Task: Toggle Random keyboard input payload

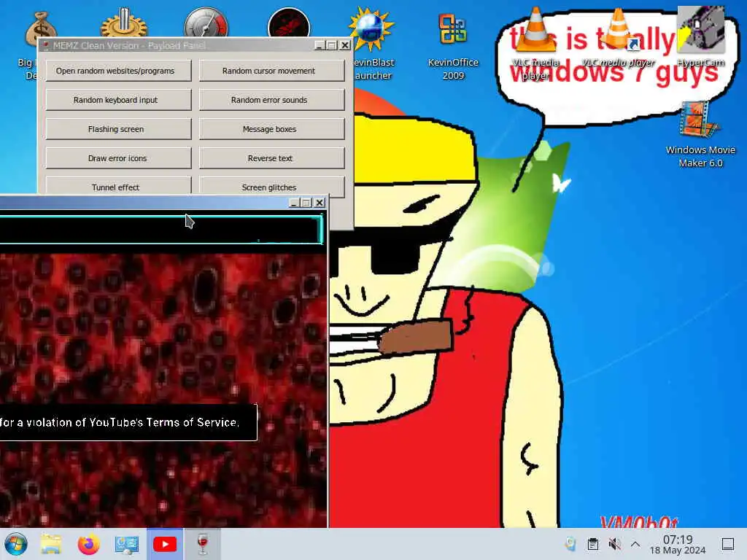Action: (x=119, y=100)
